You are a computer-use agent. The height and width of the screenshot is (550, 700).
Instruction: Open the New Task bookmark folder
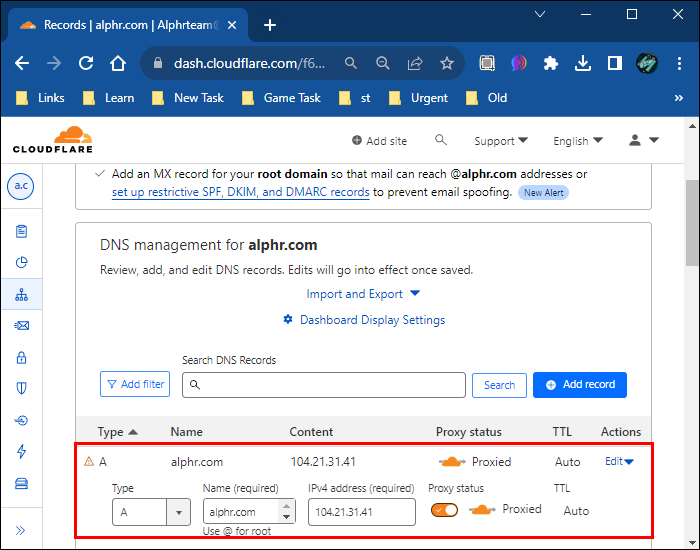click(x=188, y=98)
